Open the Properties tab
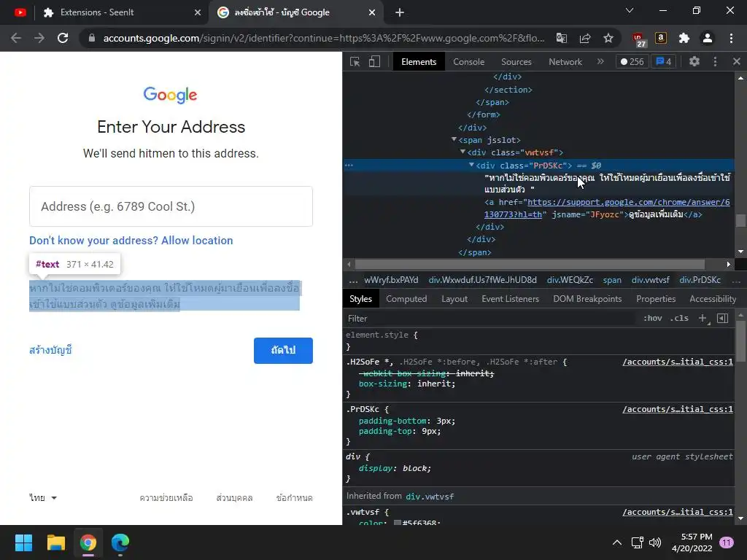 click(x=656, y=299)
